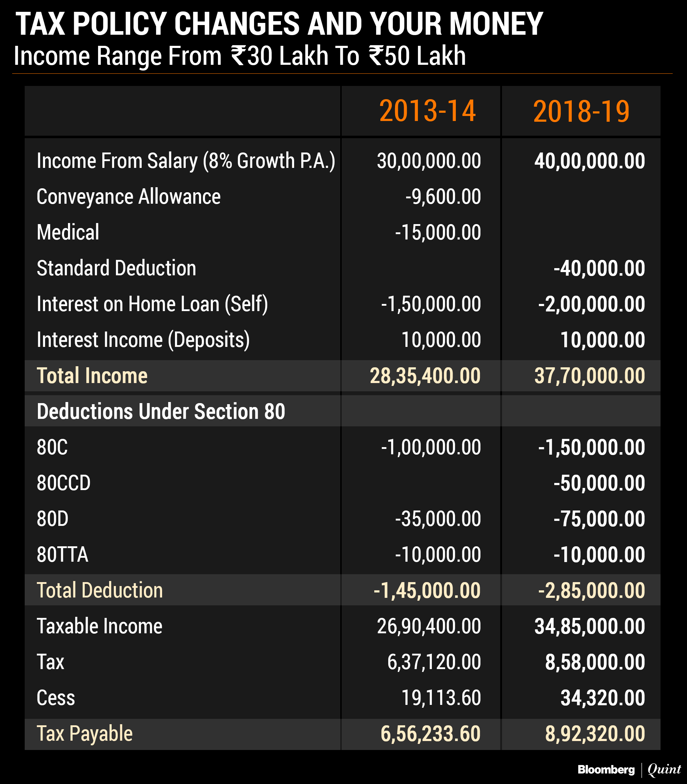This screenshot has width=687, height=784.
Task: Click the 2013-14 Cess value 19,113.60
Action: pos(441,698)
